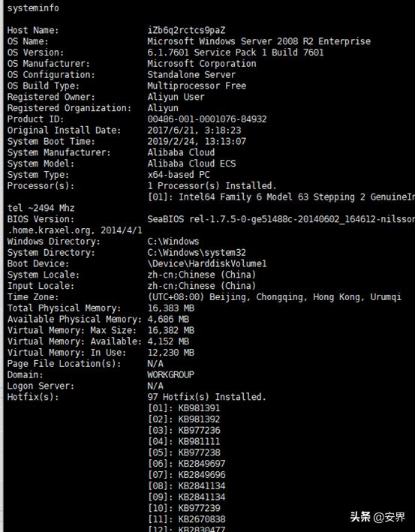Click the Intel64 Family 6 processor line
Image resolution: width=415 pixels, height=532 pixels.
point(281,197)
